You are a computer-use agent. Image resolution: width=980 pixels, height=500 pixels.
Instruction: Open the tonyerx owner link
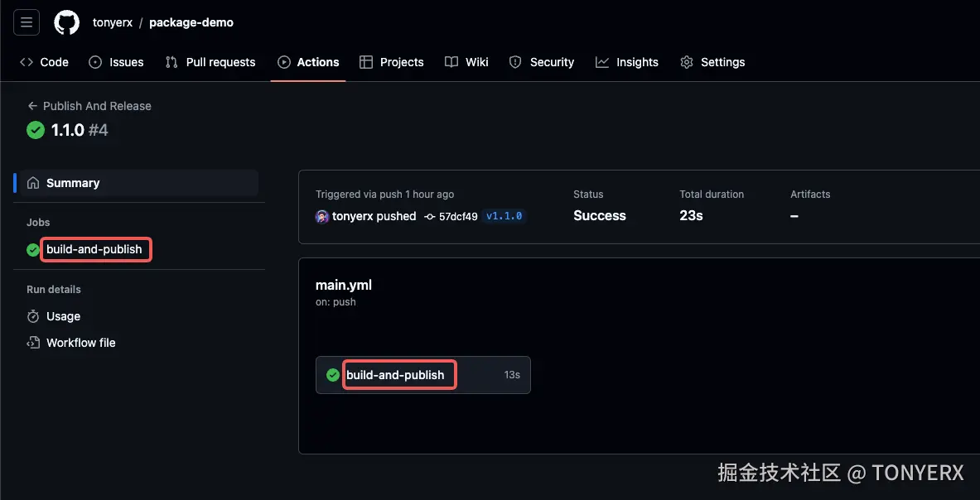(x=113, y=22)
